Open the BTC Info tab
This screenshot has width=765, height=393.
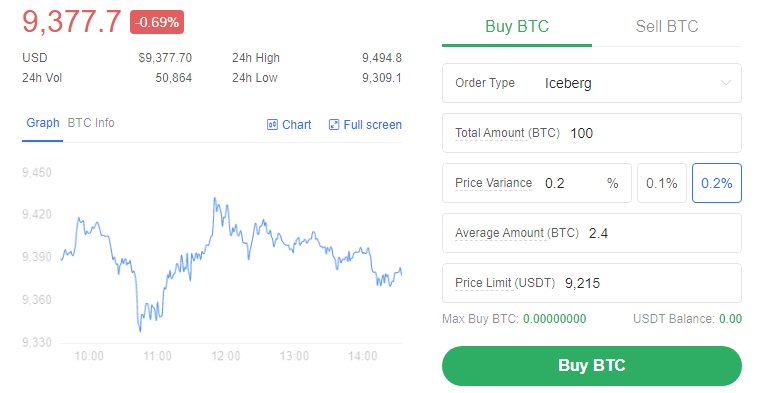(x=91, y=123)
